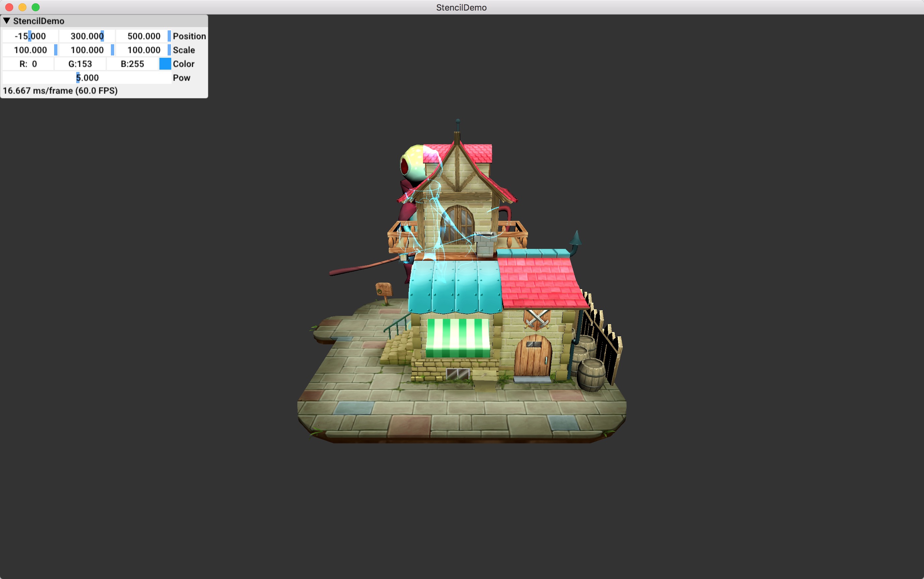924x579 pixels.
Task: Click the Position X field showing -15.000
Action: (30, 36)
